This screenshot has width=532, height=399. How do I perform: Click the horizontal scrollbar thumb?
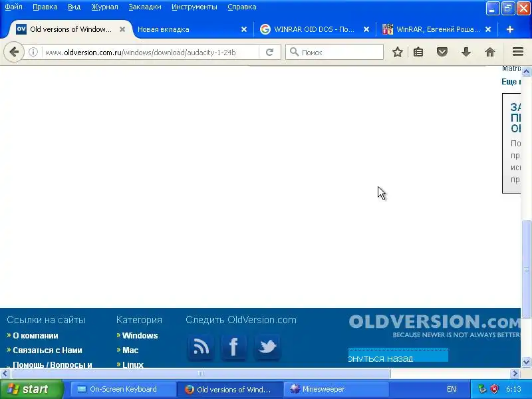pos(201,373)
